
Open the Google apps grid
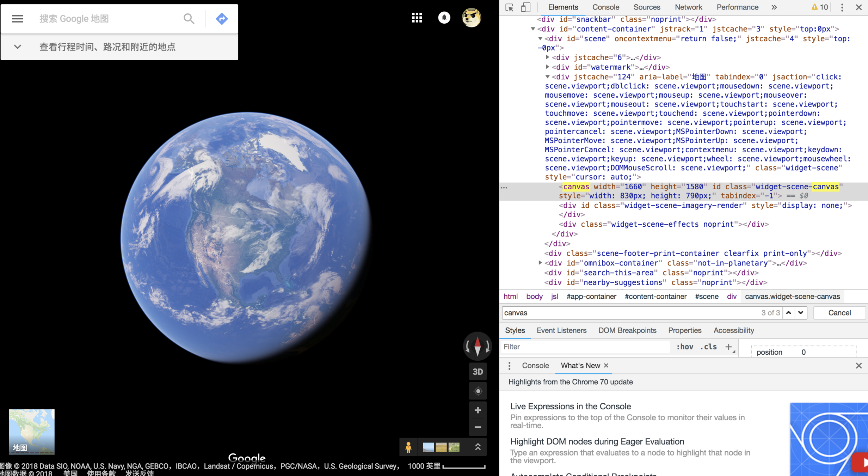(417, 18)
